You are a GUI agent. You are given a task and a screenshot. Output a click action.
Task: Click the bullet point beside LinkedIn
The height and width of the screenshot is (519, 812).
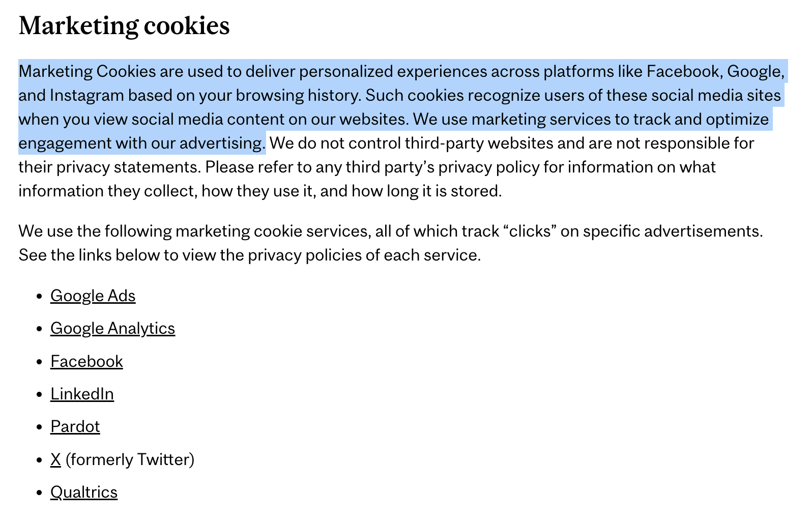[40, 395]
